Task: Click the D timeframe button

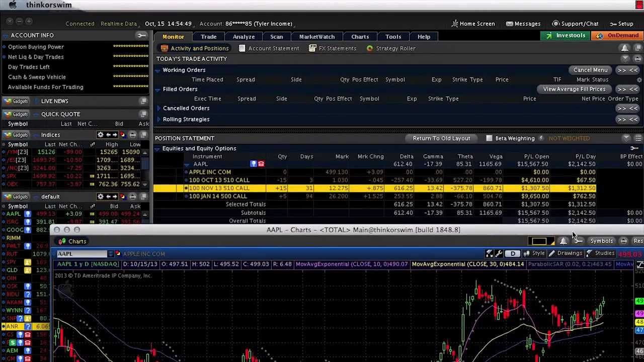Action: point(512,253)
